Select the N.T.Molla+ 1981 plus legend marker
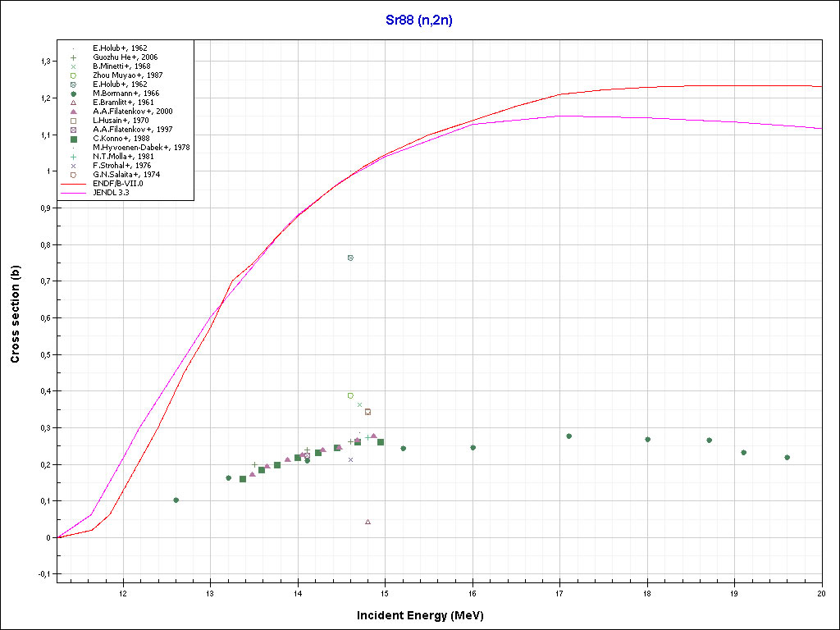The width and height of the screenshot is (840, 630). coord(73,157)
